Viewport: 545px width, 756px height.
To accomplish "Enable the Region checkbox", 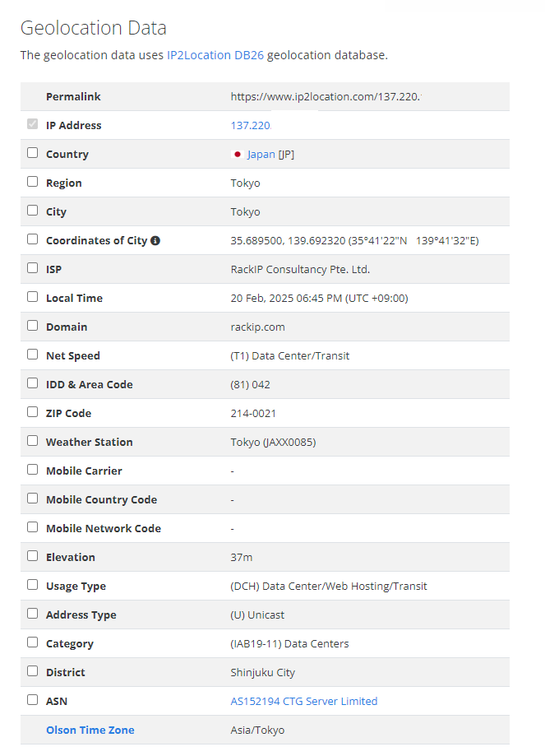I will [x=32, y=182].
